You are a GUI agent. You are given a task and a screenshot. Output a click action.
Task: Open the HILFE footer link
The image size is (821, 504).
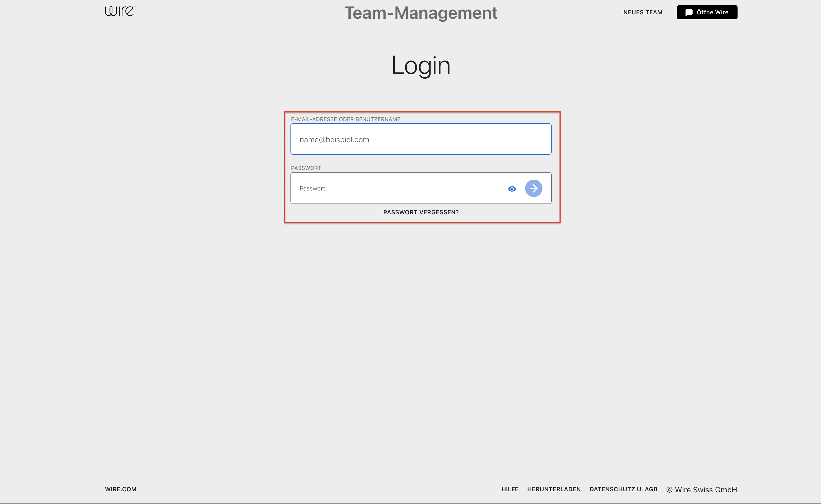(x=510, y=489)
